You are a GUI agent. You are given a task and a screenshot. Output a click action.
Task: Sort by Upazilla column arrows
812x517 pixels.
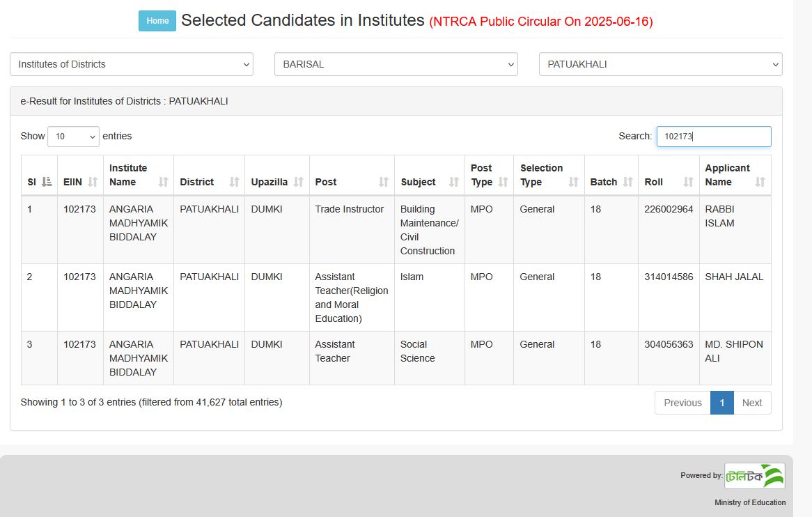(x=298, y=182)
